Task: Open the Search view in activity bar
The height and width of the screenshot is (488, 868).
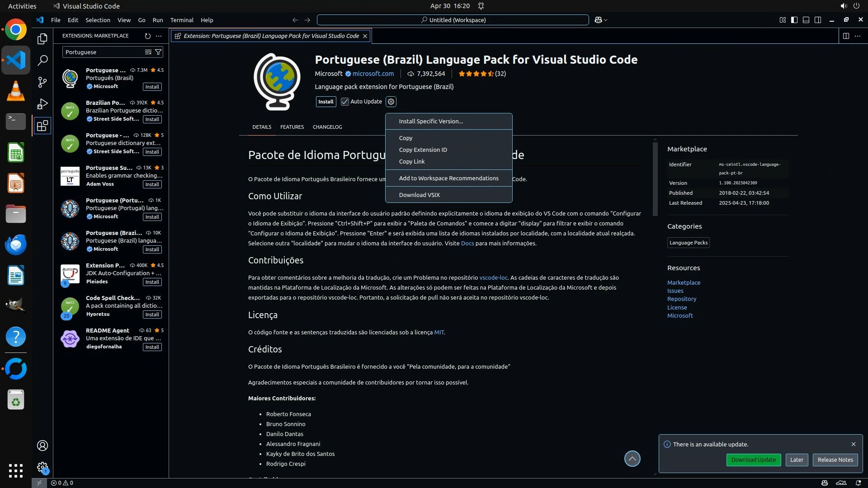Action: (x=42, y=60)
